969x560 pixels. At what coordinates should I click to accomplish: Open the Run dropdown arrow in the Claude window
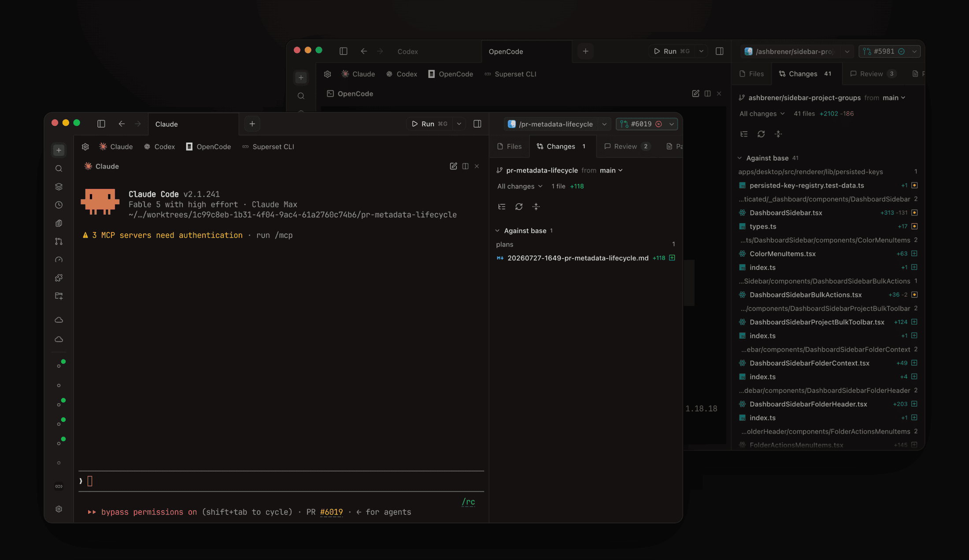459,124
